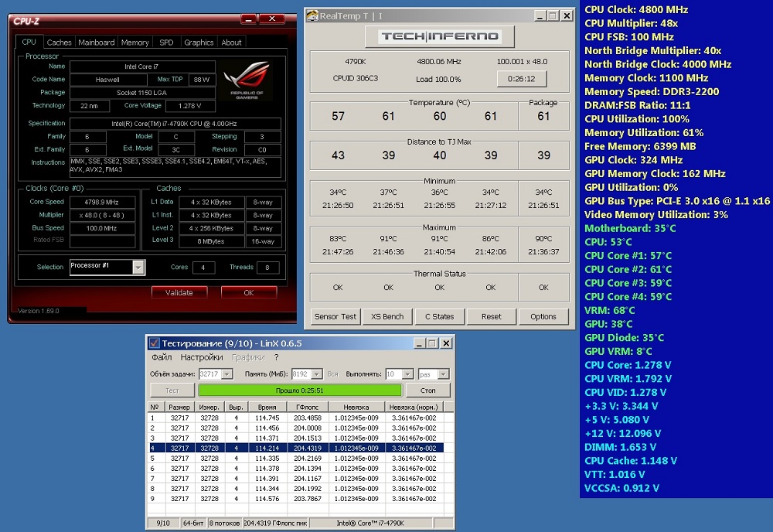
Task: Click the Стоп button in LinX
Action: click(428, 390)
